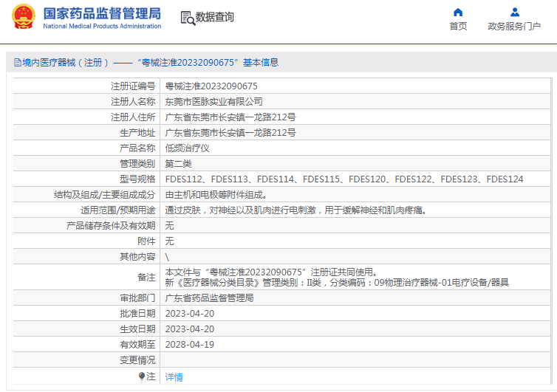Click the 产品储存条件及有效期 label
The image size is (557, 392).
tap(112, 226)
